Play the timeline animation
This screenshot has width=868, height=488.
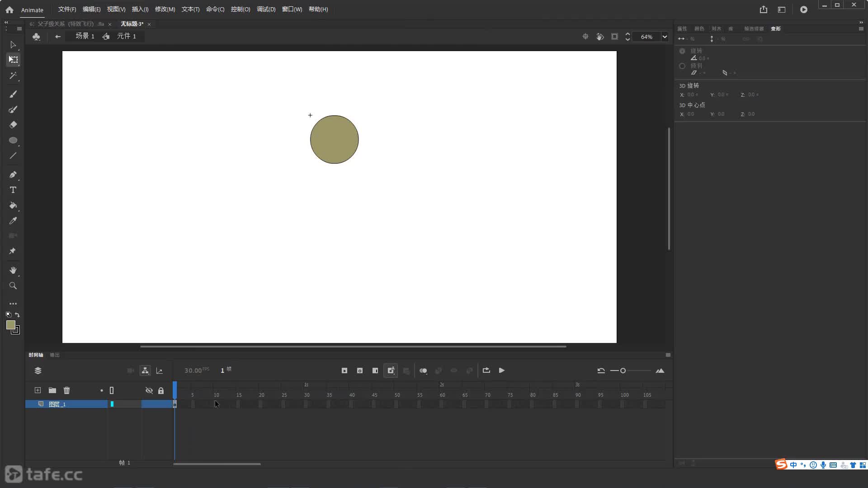[x=502, y=371]
